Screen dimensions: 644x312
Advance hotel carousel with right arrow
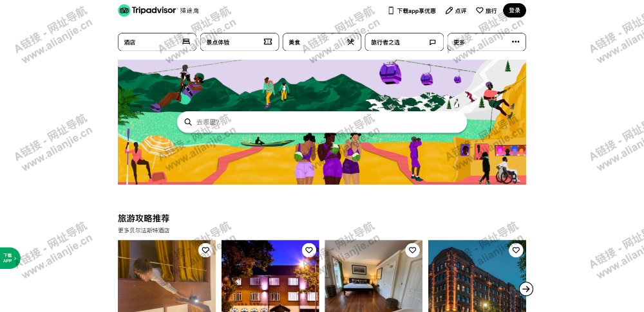point(526,289)
